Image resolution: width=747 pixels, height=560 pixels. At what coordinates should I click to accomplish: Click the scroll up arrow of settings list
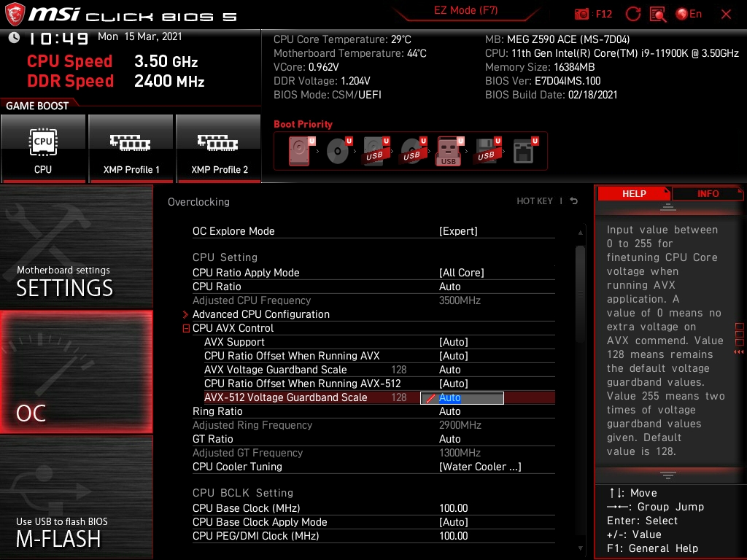580,233
